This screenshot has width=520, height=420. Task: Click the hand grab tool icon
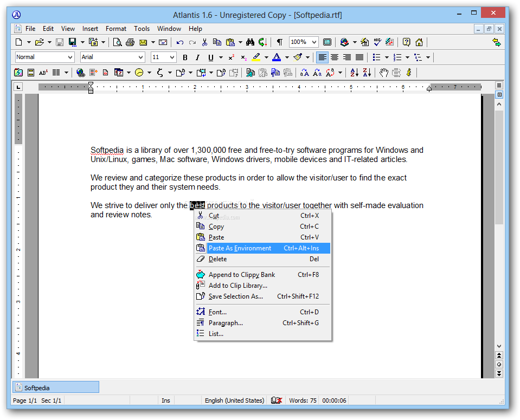pyautogui.click(x=384, y=72)
